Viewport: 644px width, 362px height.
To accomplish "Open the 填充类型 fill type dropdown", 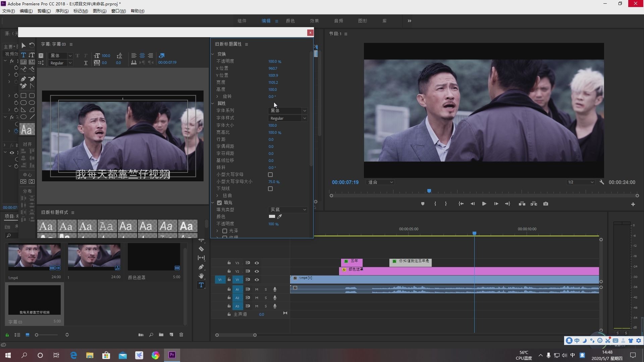I will pos(288,210).
